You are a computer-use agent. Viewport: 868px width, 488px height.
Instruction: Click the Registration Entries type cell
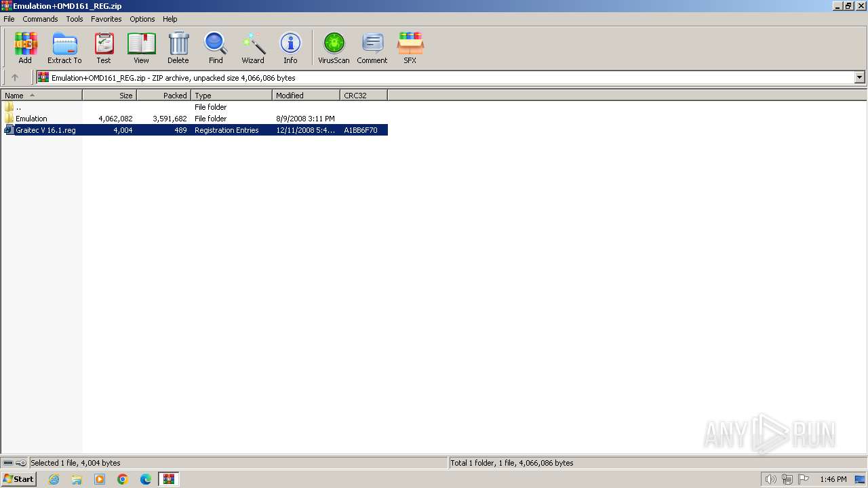click(226, 130)
